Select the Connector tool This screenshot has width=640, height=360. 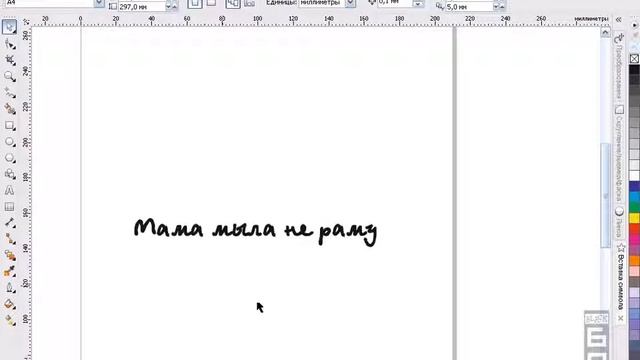(10, 239)
